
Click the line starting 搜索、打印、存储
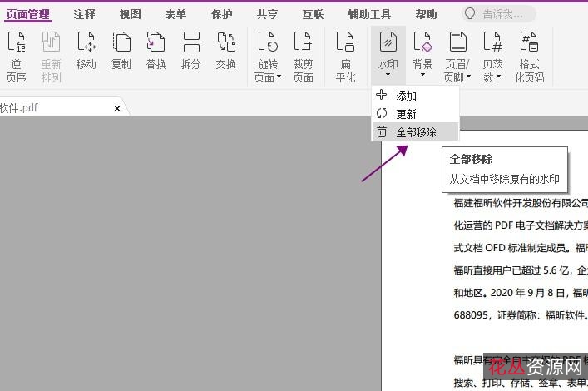pyautogui.click(x=521, y=383)
